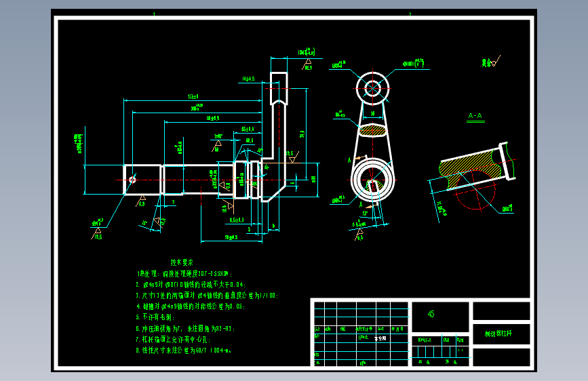Click note 6 mentioning R2-R3 radii
This screenshot has height=381, width=588.
(x=185, y=329)
